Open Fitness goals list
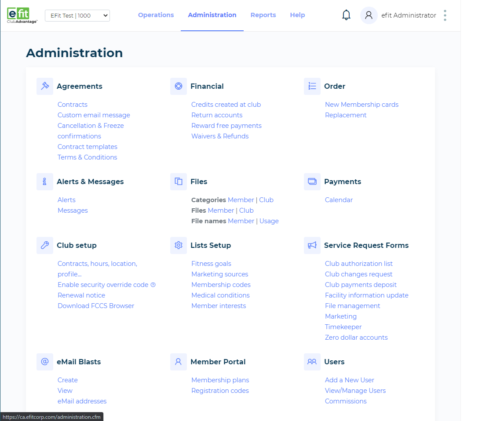Image resolution: width=504 pixels, height=421 pixels. pos(211,264)
